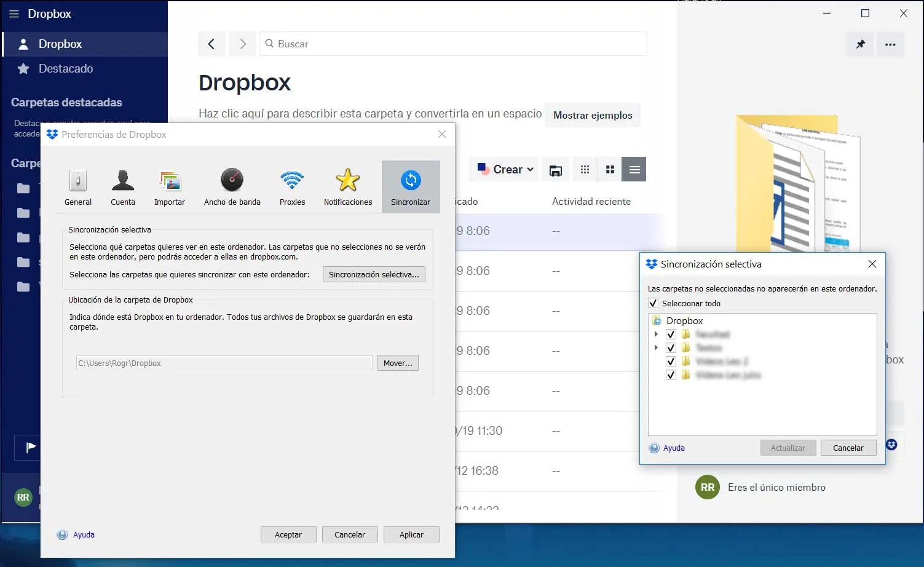This screenshot has height=567, width=924.
Task: Click the Dropbox folder path field
Action: point(224,363)
